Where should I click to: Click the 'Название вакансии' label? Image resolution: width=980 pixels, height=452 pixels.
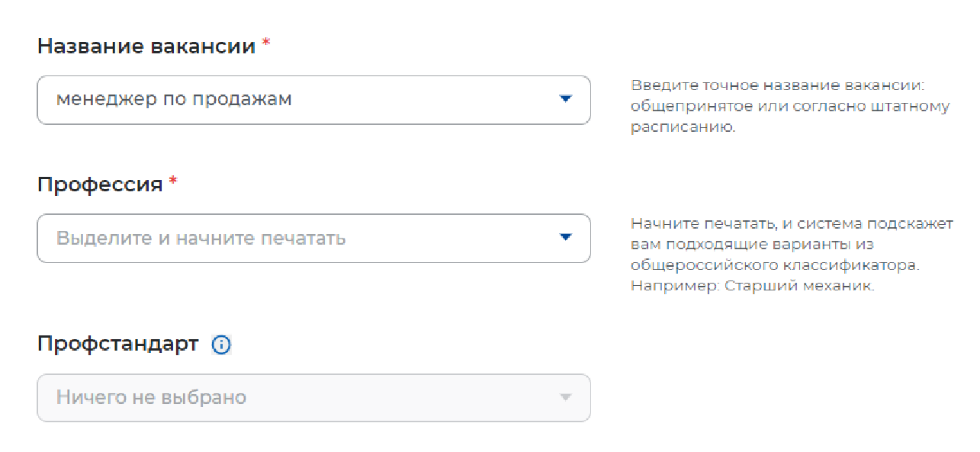[146, 46]
